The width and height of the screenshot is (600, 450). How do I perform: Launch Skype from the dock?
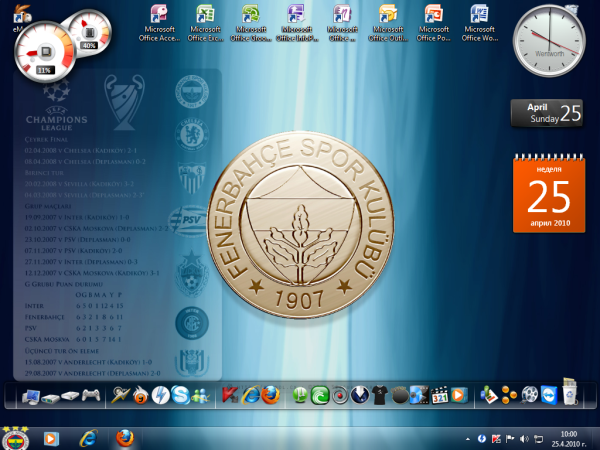point(180,395)
